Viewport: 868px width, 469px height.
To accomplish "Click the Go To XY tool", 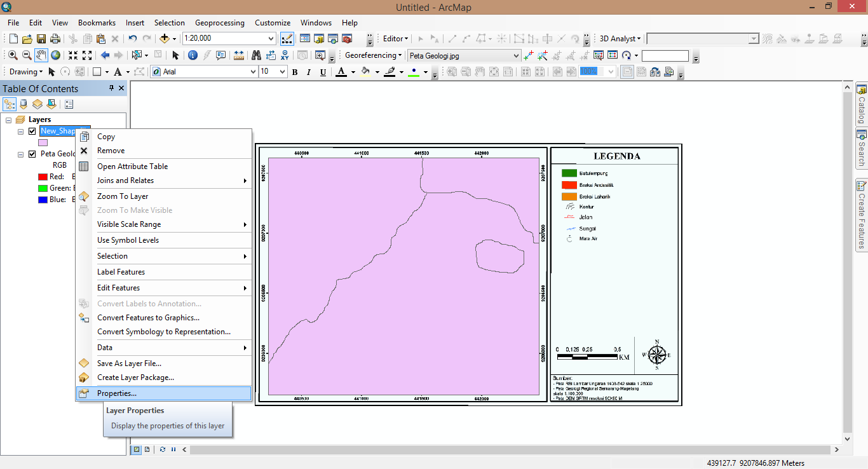I will (283, 55).
